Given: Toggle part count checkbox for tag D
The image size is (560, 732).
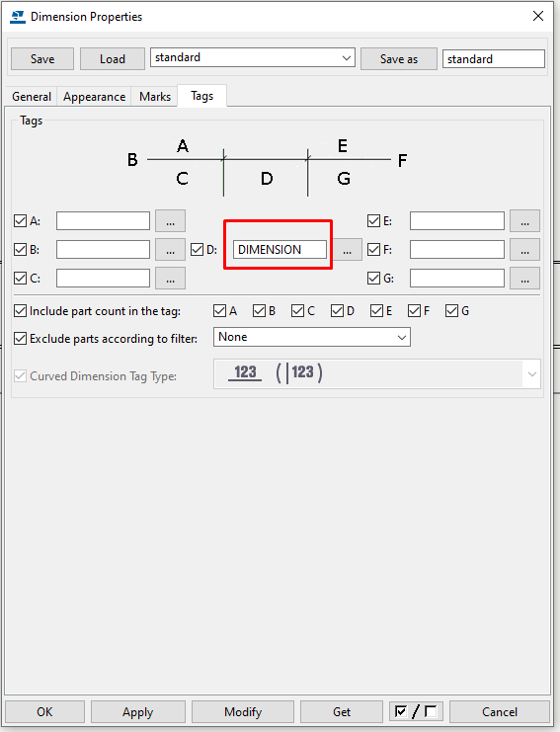Looking at the screenshot, I should 338,311.
